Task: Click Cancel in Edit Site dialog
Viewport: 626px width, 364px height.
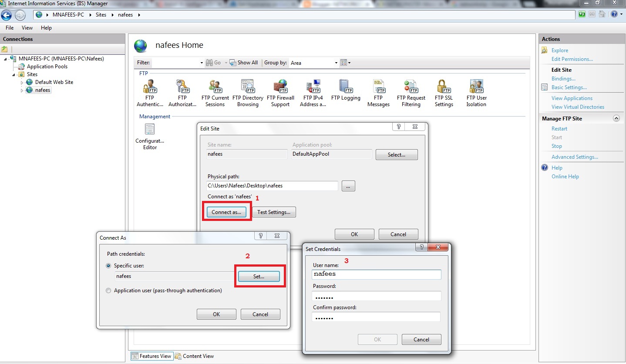Action: tap(398, 234)
